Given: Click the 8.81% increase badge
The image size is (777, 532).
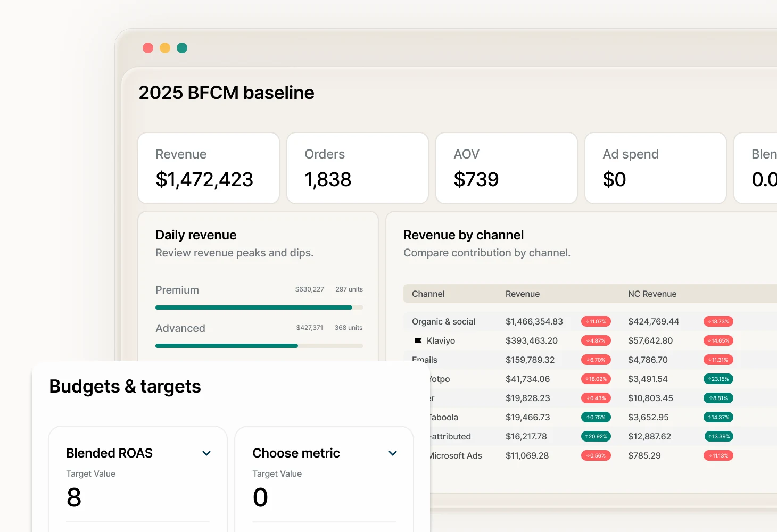Looking at the screenshot, I should (x=718, y=398).
